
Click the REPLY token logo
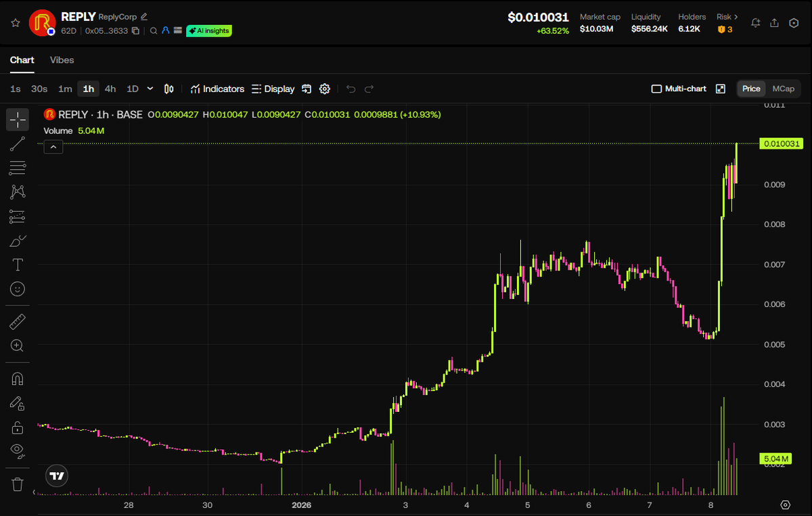click(x=42, y=23)
